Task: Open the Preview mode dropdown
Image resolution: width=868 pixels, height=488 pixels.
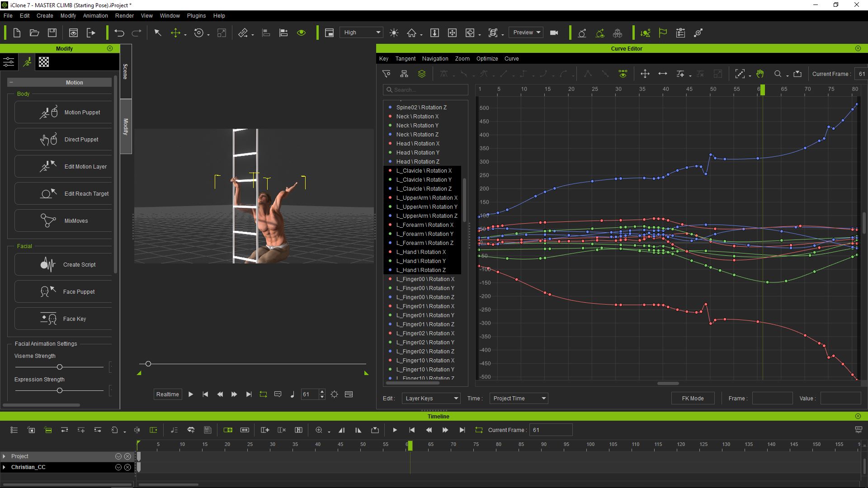Action: click(x=526, y=33)
